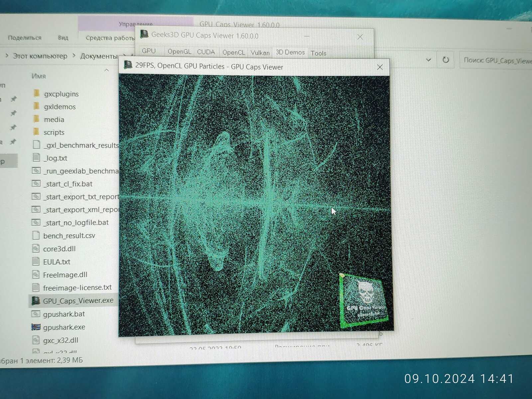Image resolution: width=532 pixels, height=399 pixels.
Task: Select the core3d.dll file icon
Action: pos(36,248)
